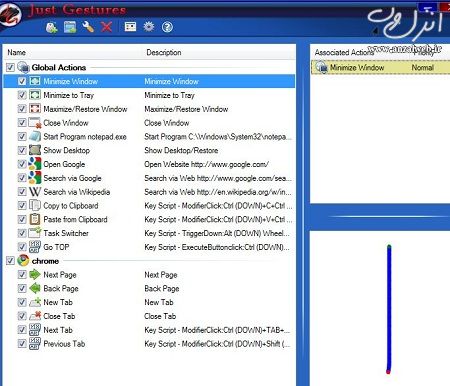Uncheck the Next Tab checkbox

tap(22, 330)
